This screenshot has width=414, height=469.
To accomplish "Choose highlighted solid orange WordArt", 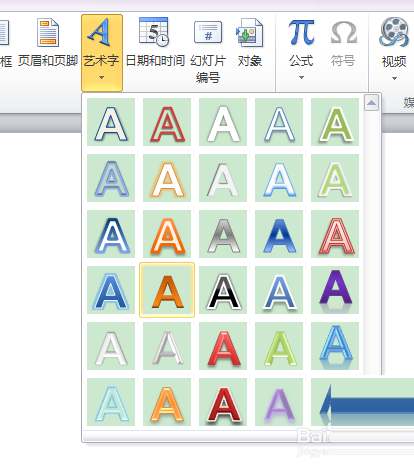I will pyautogui.click(x=167, y=290).
